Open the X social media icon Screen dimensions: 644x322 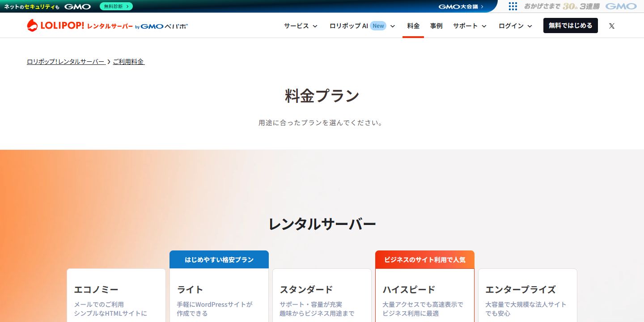[x=611, y=26]
